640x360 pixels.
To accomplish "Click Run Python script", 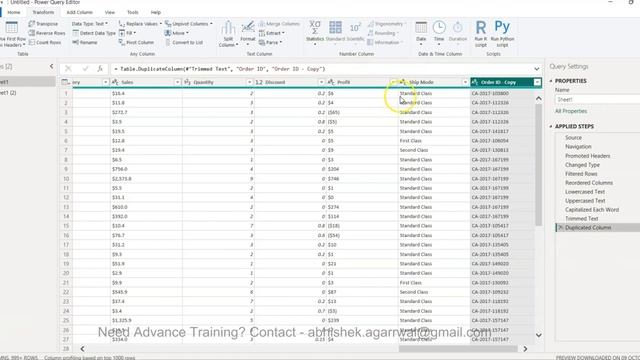I will coord(502,33).
